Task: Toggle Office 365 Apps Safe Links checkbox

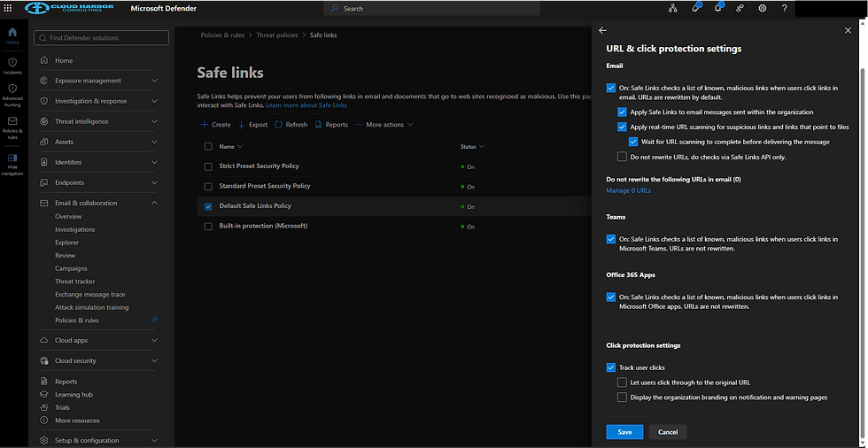Action: click(610, 297)
